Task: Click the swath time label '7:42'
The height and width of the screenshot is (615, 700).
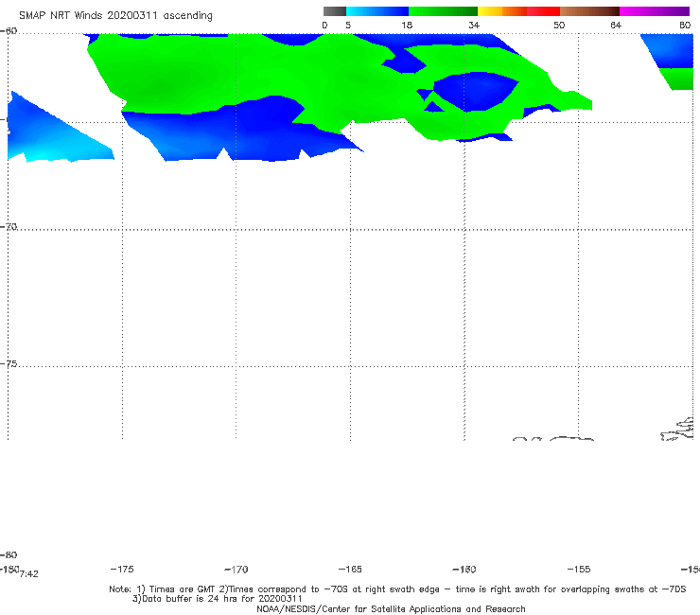Action: pos(29,574)
